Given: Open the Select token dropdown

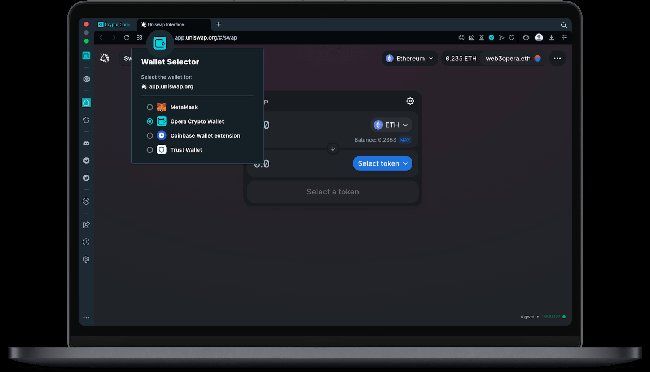Looking at the screenshot, I should pos(382,163).
